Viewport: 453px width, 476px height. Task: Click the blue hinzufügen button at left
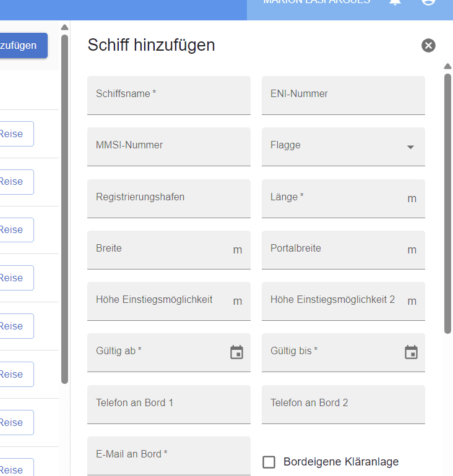(24, 46)
